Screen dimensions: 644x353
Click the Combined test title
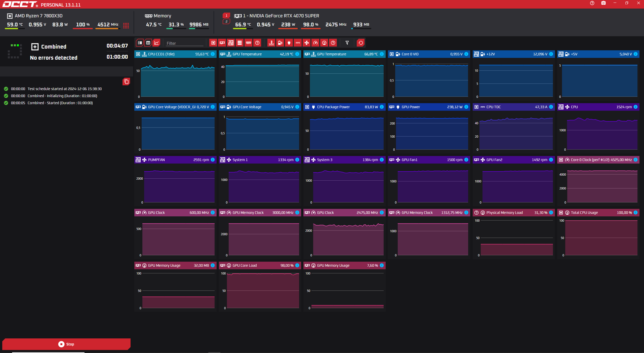click(x=54, y=47)
